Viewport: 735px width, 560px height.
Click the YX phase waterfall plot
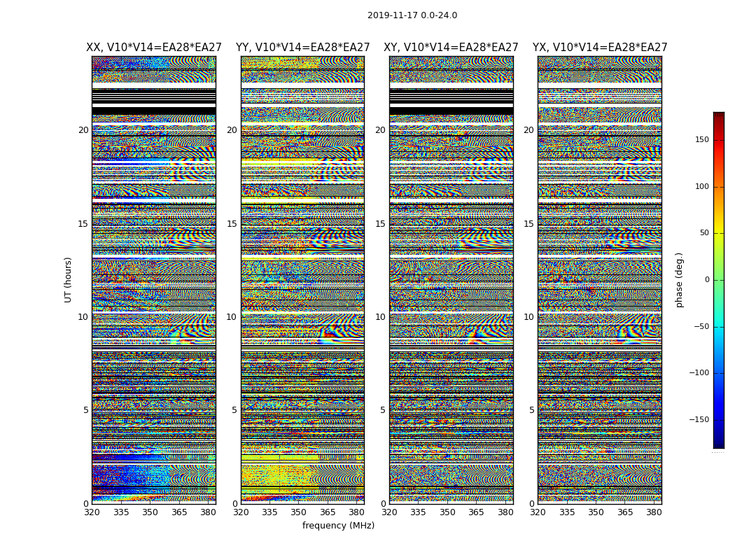pyautogui.click(x=599, y=280)
